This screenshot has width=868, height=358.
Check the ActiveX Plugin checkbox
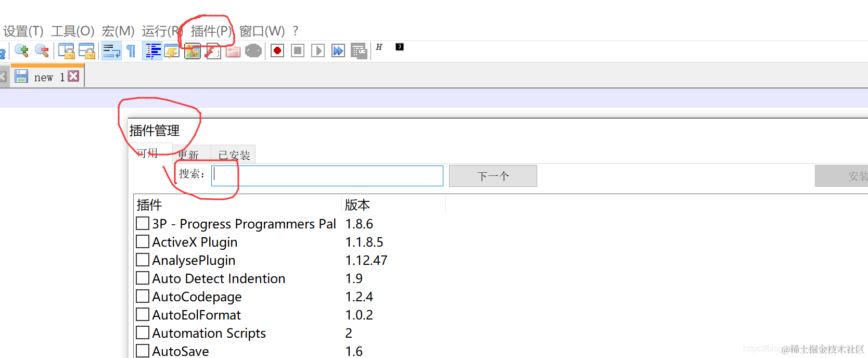coord(143,242)
